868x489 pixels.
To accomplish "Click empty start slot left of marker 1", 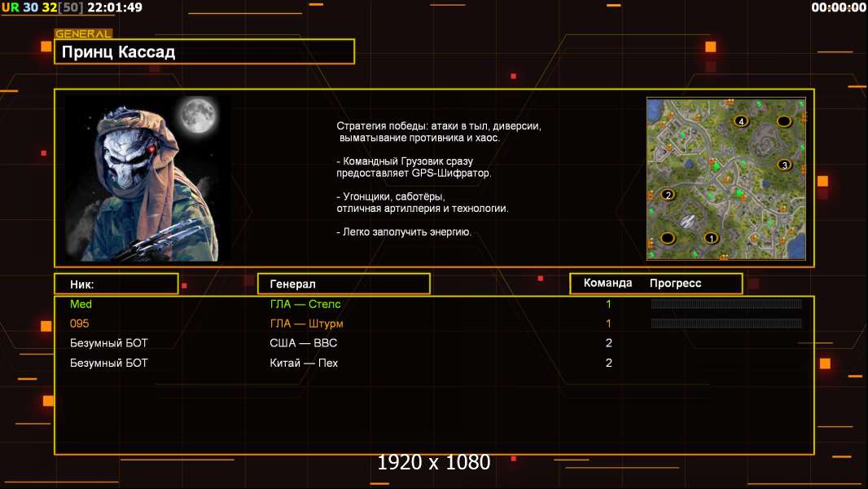I will point(668,238).
